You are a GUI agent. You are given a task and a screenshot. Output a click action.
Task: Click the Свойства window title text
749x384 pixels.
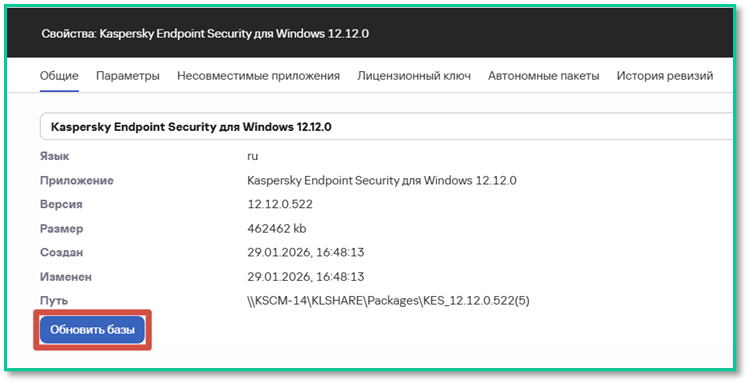tap(205, 34)
